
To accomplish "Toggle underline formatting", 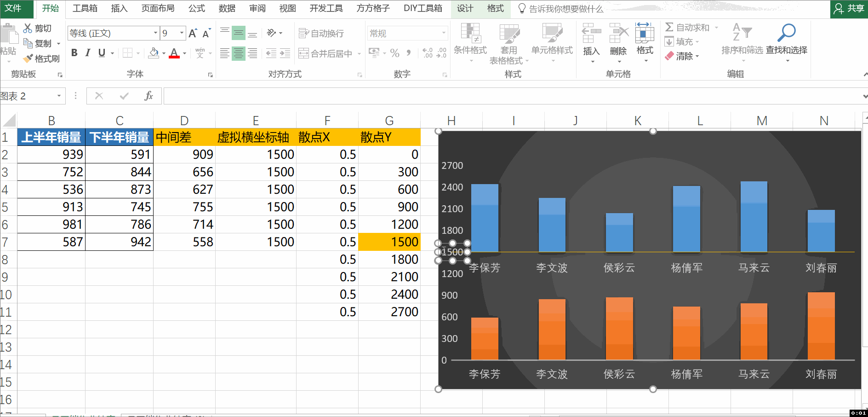I will (101, 52).
